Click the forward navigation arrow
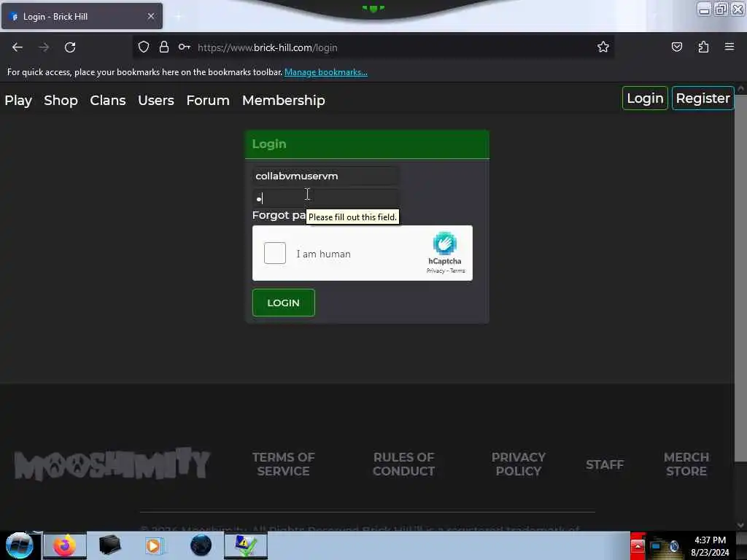The image size is (747, 560). pos(44,47)
